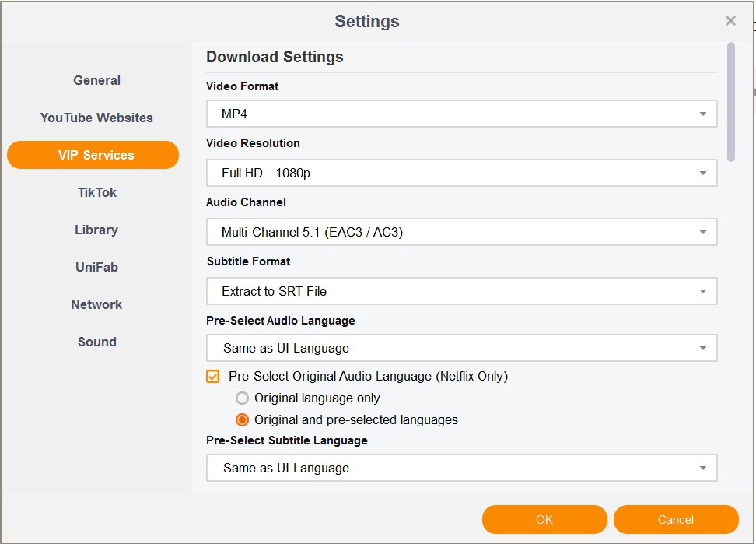Open the Library settings tab
Screen dimensions: 756x544
96,230
